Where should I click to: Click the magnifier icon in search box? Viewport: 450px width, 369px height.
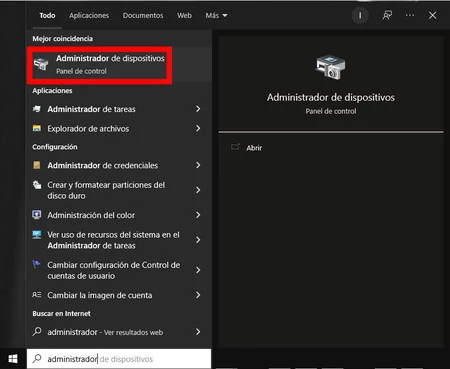(37, 359)
